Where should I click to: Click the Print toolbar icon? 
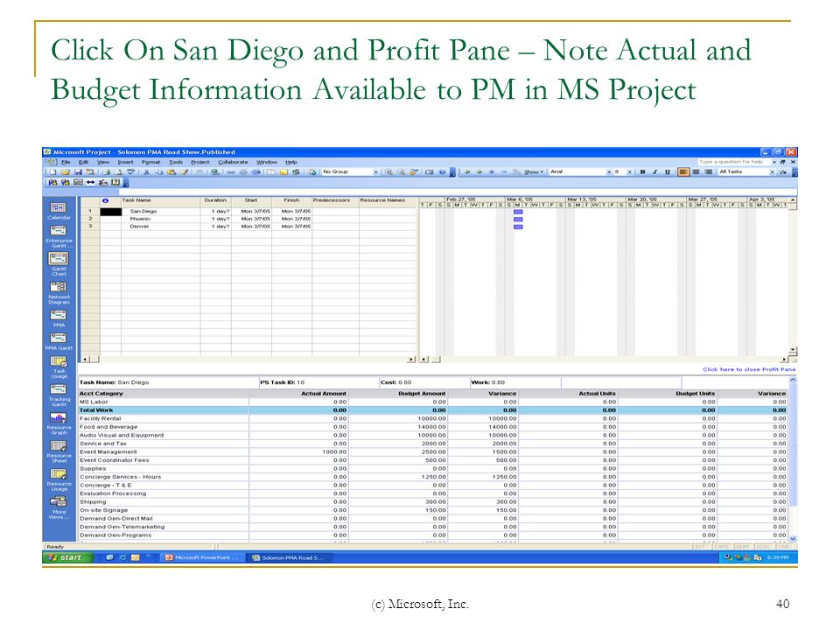(106, 172)
